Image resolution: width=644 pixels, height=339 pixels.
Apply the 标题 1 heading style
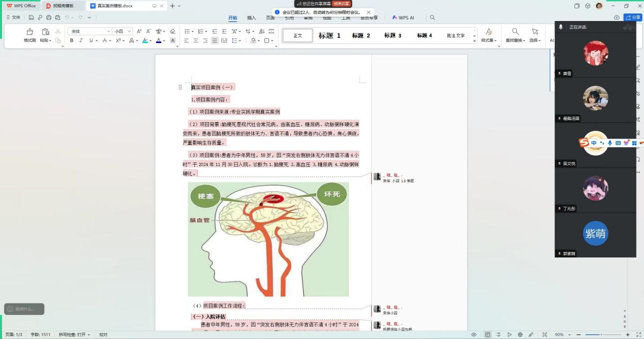tap(329, 35)
